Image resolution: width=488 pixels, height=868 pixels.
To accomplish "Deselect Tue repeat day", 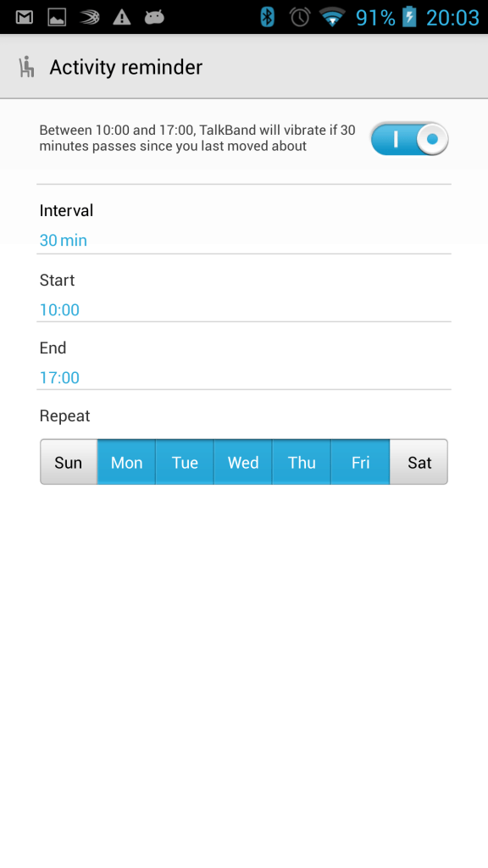I will tap(185, 462).
